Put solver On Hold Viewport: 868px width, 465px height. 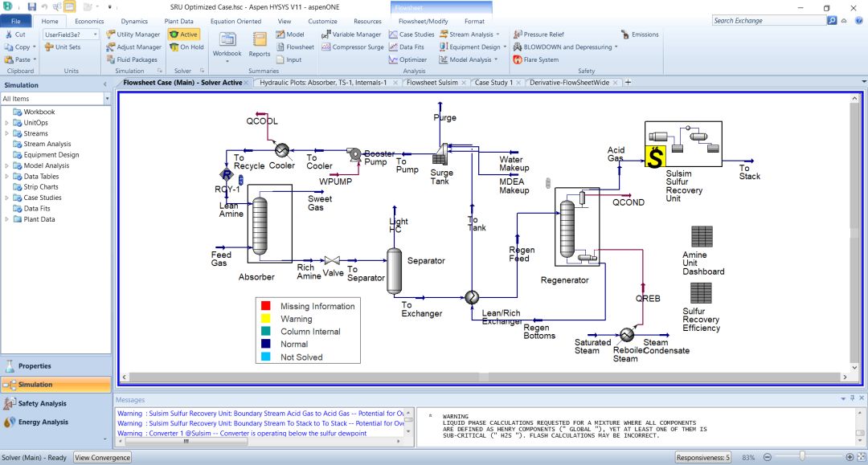tap(186, 47)
